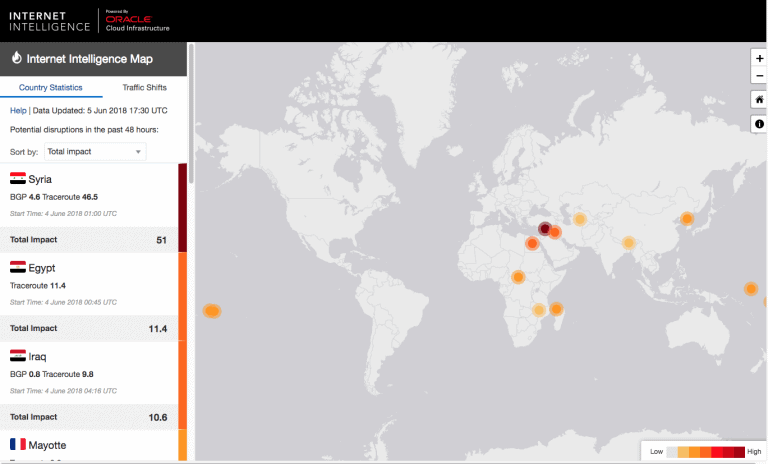This screenshot has height=464, width=768.
Task: Click Syria start time 4 June 01:00 UTC
Action: tap(63, 214)
